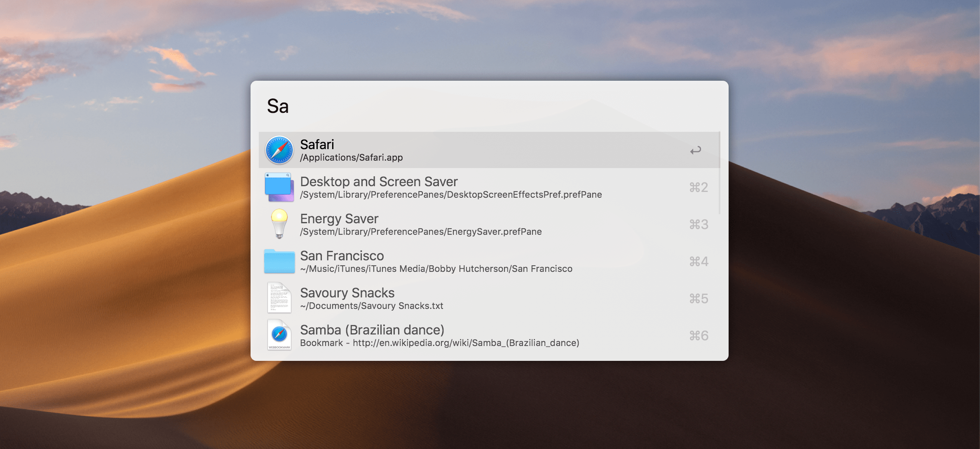
Task: Click the Energy Saver light bulb icon
Action: tap(279, 224)
